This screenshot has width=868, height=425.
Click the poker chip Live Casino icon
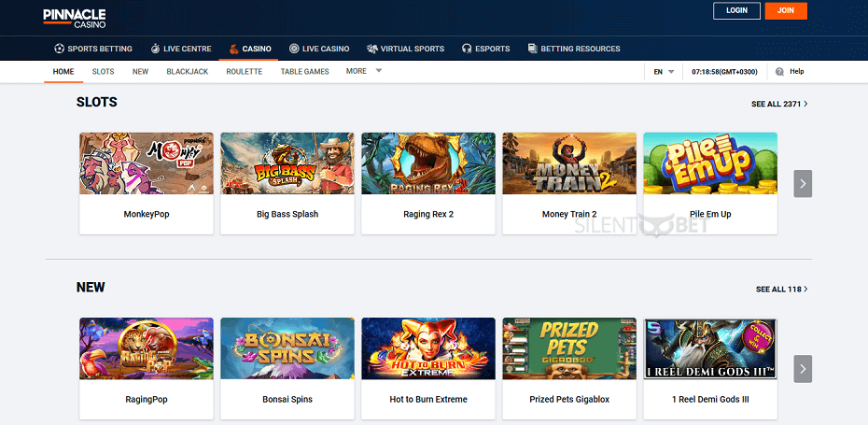tap(294, 49)
